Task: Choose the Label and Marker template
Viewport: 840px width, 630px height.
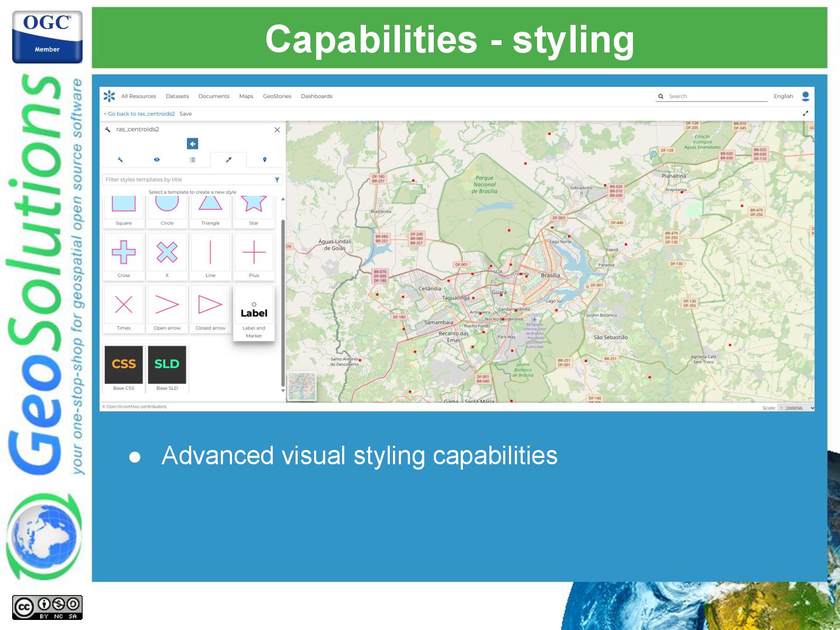Action: tap(254, 313)
